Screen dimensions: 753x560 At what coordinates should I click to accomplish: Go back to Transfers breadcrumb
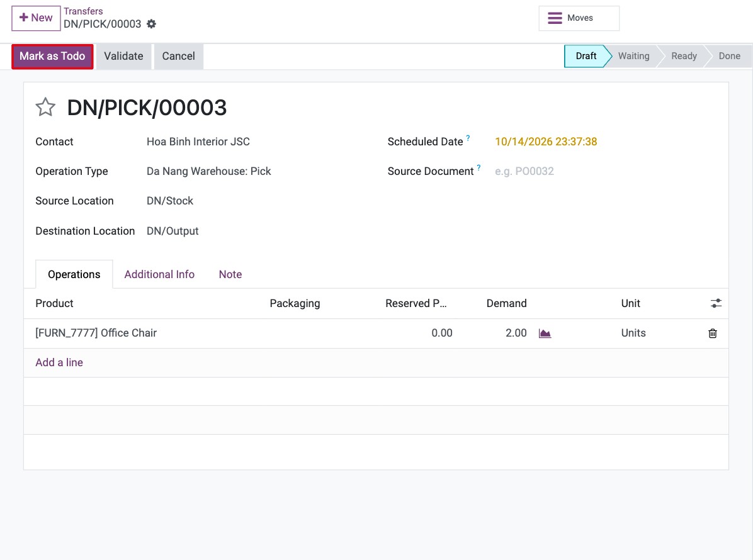[83, 11]
